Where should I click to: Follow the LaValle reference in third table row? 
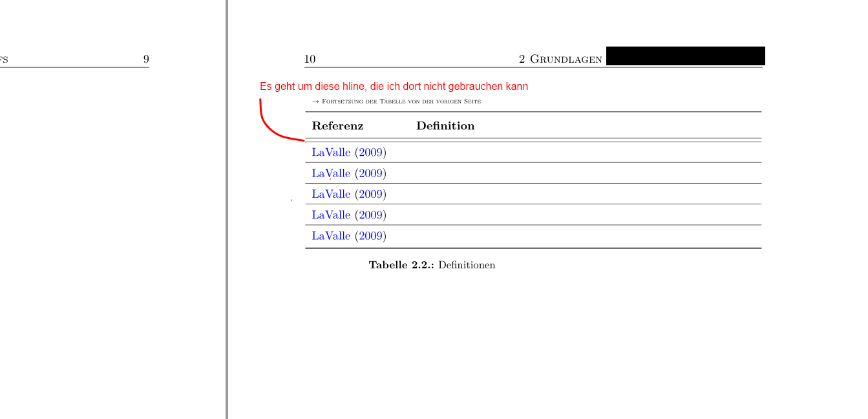[x=331, y=194]
